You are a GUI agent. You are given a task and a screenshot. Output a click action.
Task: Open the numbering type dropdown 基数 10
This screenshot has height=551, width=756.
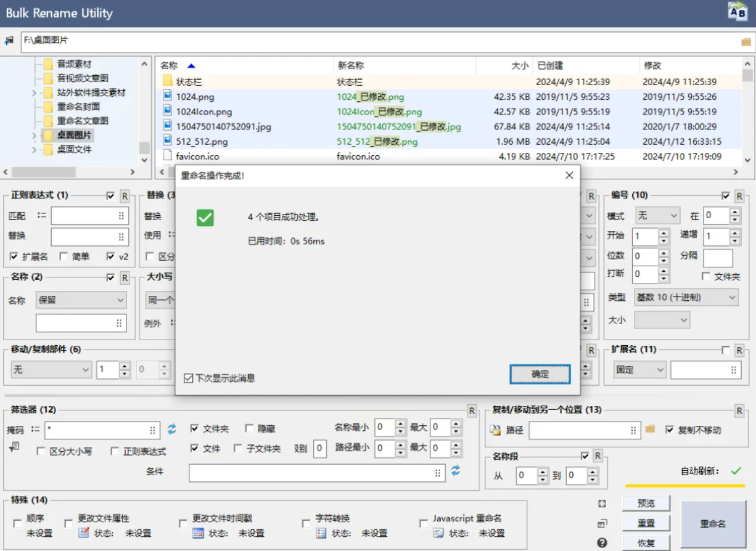point(686,297)
